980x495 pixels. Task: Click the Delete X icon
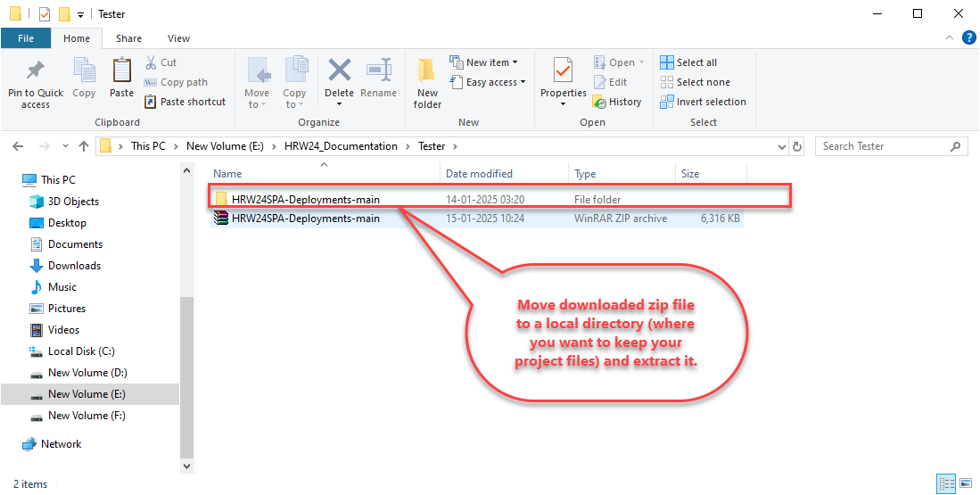point(340,70)
